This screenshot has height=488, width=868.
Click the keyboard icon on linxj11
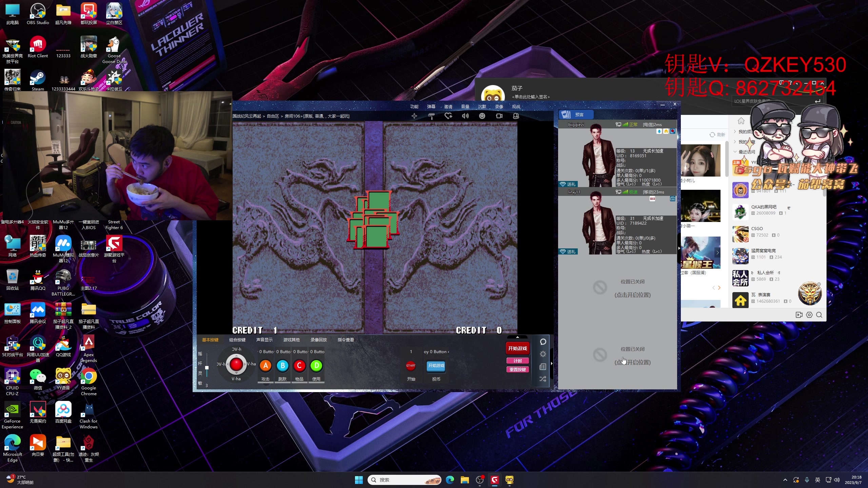coord(673,199)
